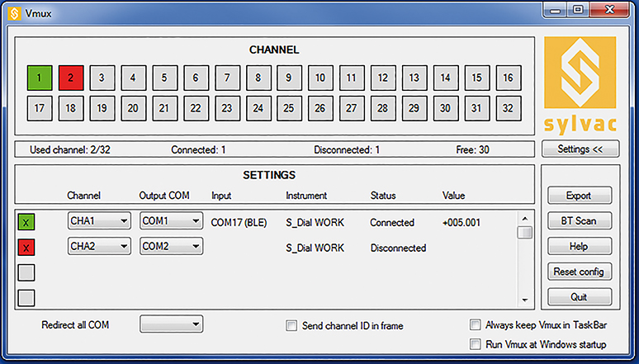The height and width of the screenshot is (364, 639).
Task: Click the red channel 2 indicator
Action: pos(70,78)
